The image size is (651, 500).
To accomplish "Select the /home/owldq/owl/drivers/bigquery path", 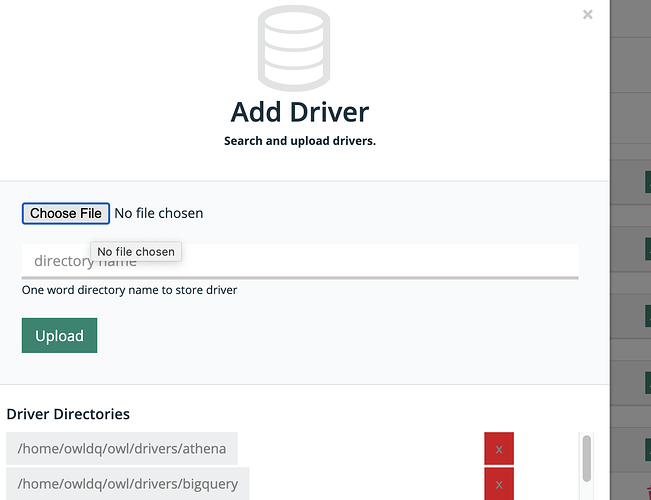I will [x=127, y=484].
